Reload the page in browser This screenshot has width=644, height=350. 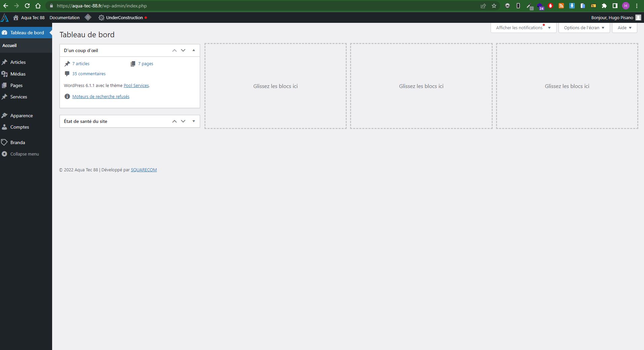(x=27, y=6)
